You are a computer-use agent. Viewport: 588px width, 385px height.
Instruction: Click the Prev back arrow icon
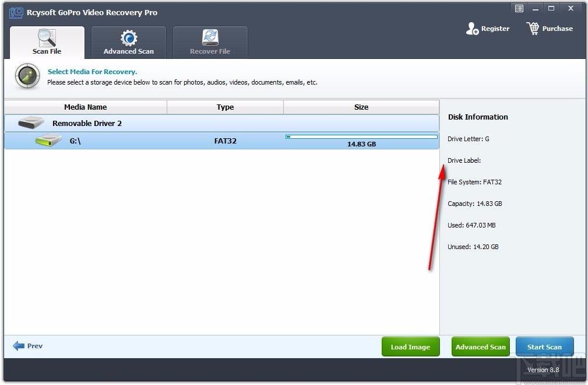19,345
